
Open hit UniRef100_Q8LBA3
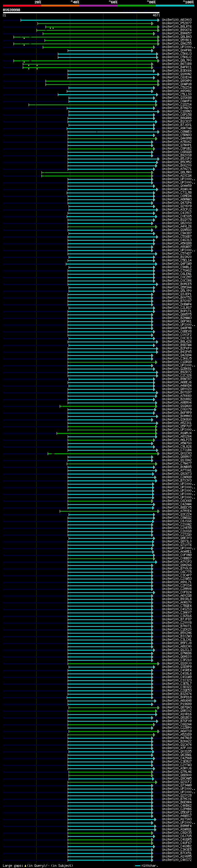tap(177, 37)
